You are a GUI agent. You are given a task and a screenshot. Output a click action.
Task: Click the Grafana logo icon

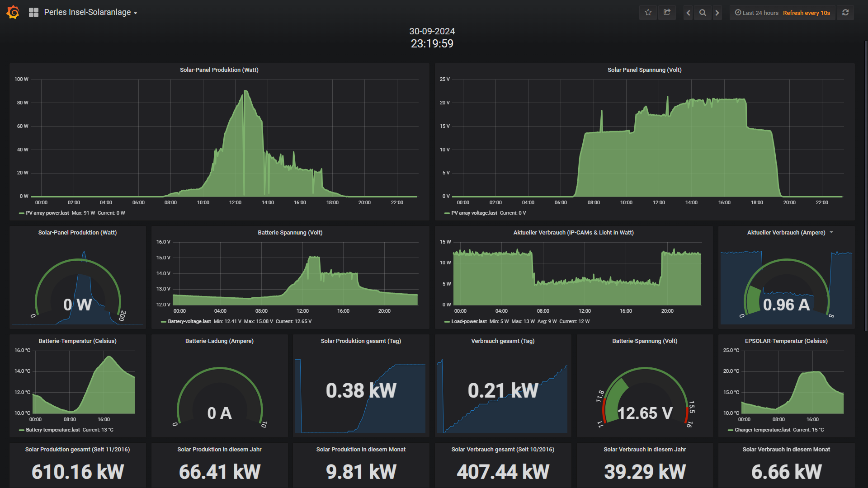coord(13,12)
